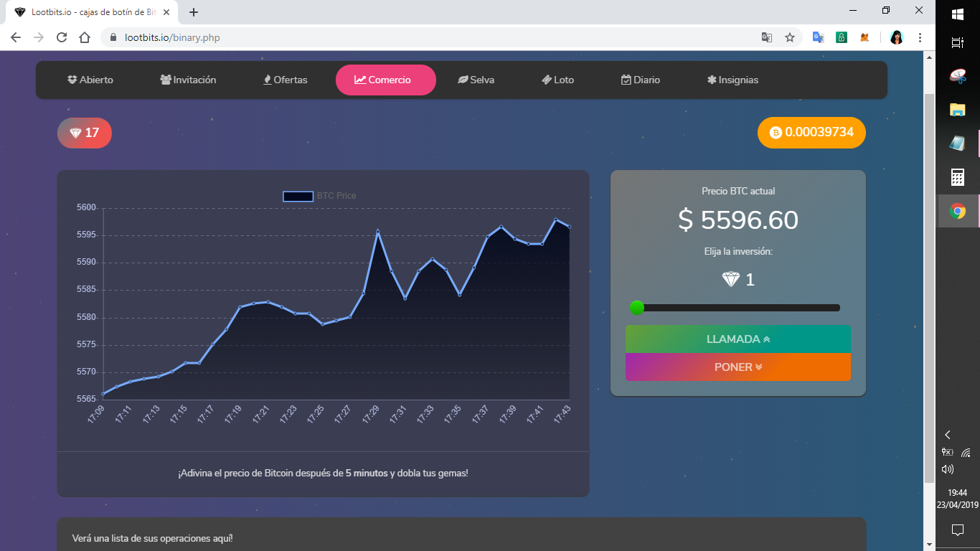This screenshot has height=551, width=980.
Task: Open the MetaMask fox extension
Action: click(865, 37)
